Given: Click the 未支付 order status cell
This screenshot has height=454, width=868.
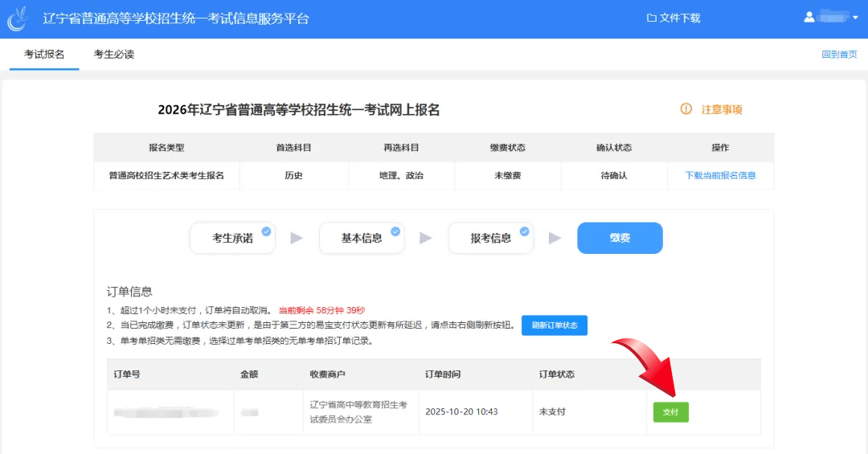Looking at the screenshot, I should pos(552,412).
